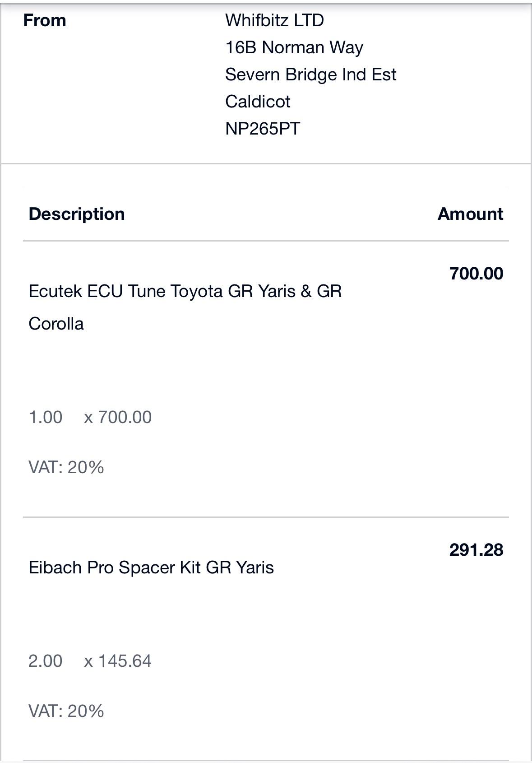Click the Whifbitz LTD company name

pyautogui.click(x=274, y=20)
